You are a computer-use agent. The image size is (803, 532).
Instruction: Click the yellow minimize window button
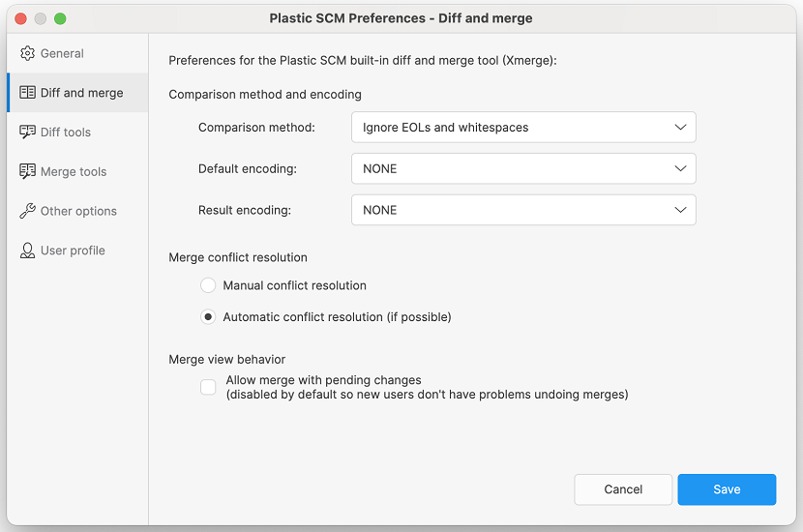coord(41,18)
